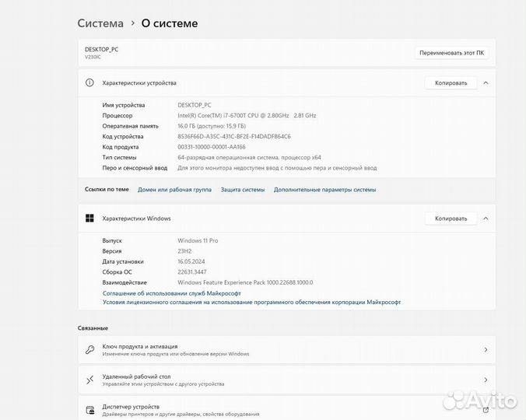Click the Код продукта label
The height and width of the screenshot is (420, 526).
pyautogui.click(x=121, y=147)
